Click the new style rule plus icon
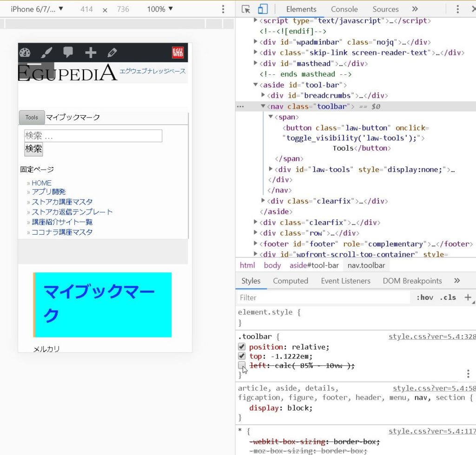The height and width of the screenshot is (455, 476). [468, 297]
